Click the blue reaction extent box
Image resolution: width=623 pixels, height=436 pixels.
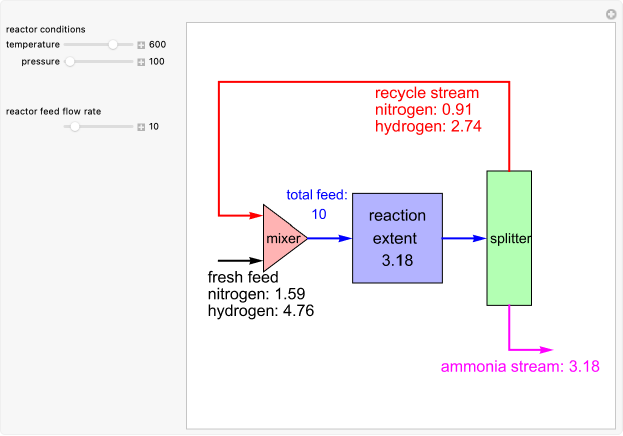pos(397,238)
